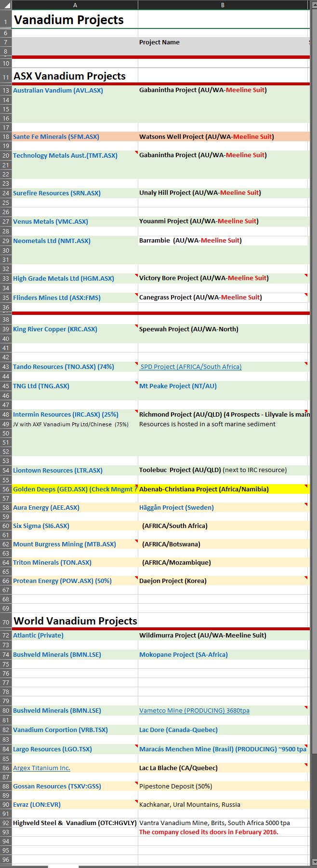Click the 'Project Name' header cell
This screenshot has height=868, width=317.
coord(223,42)
